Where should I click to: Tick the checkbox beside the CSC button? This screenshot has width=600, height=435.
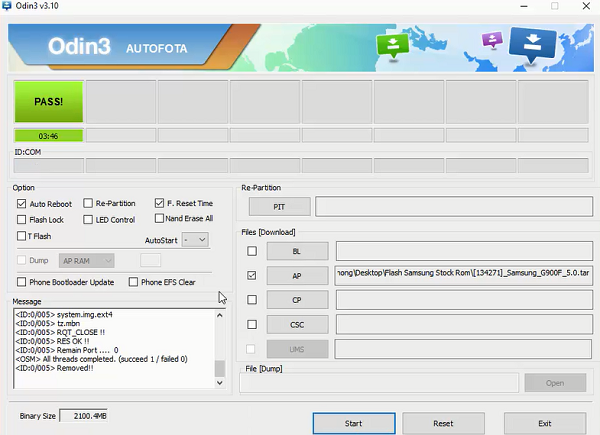coord(252,324)
